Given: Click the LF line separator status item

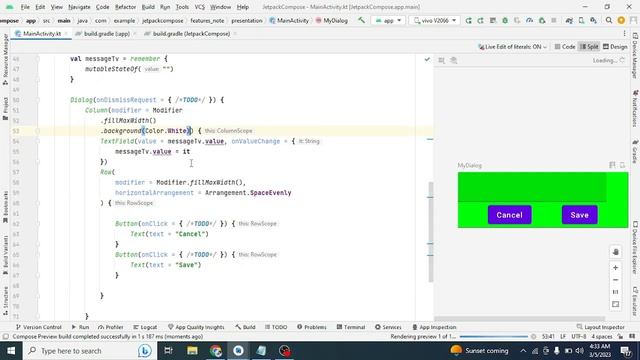Looking at the screenshot, I should (563, 337).
